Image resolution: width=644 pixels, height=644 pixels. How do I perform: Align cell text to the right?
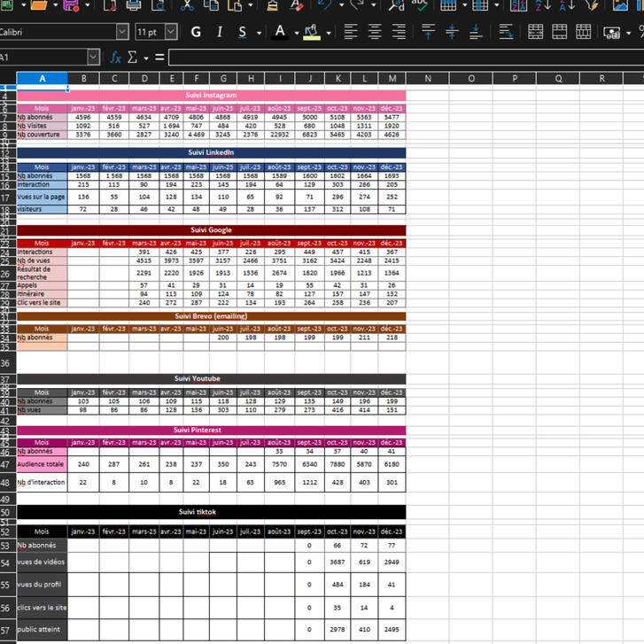coord(399,32)
